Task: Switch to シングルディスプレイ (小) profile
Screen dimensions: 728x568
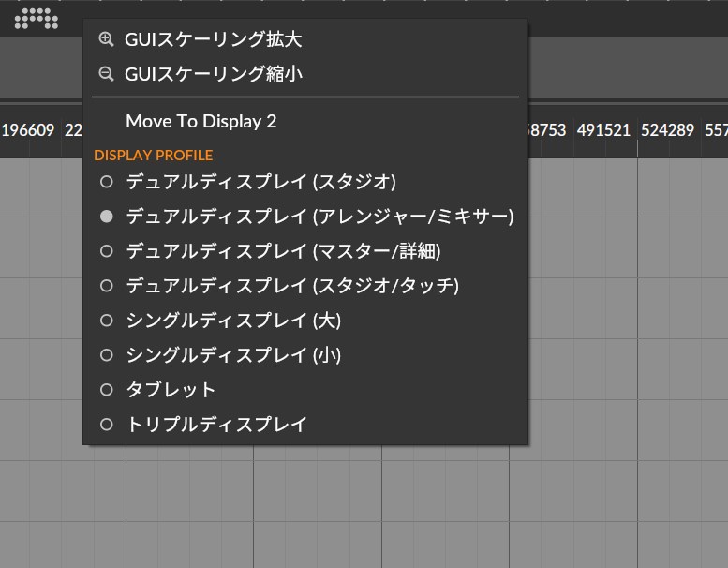Action: pyautogui.click(x=232, y=355)
